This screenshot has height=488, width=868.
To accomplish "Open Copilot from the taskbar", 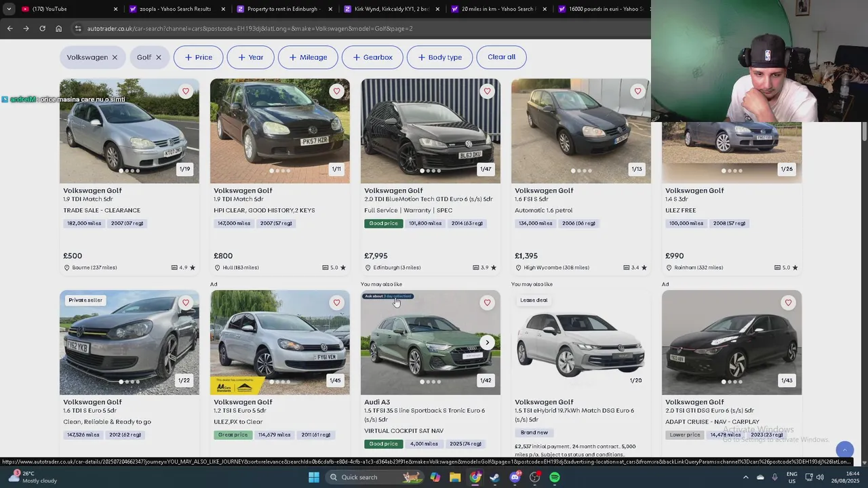I will [x=435, y=477].
